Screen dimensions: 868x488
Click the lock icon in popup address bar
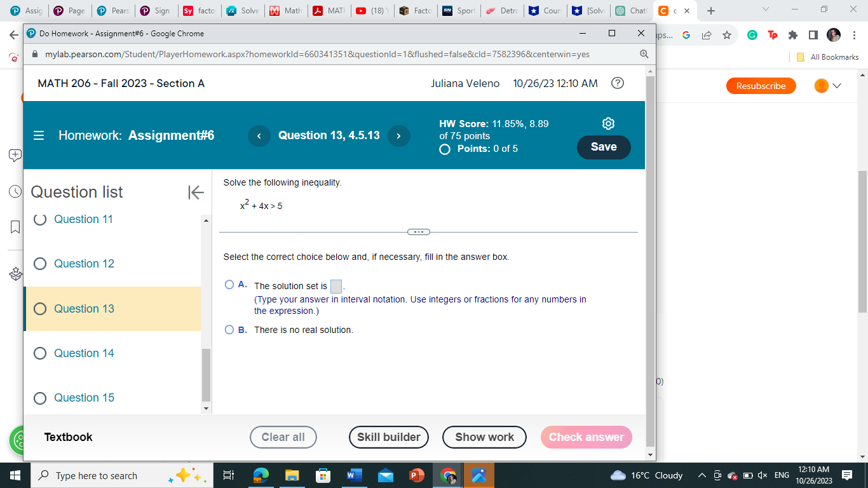click(34, 55)
